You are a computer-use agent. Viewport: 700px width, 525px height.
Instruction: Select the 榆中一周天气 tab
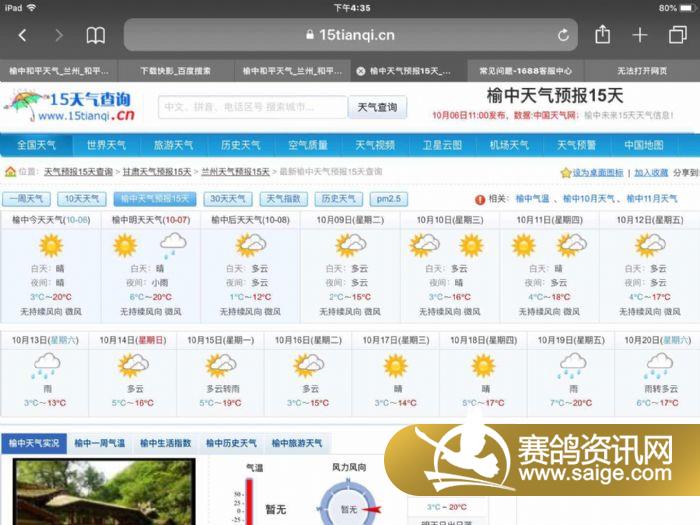99,443
